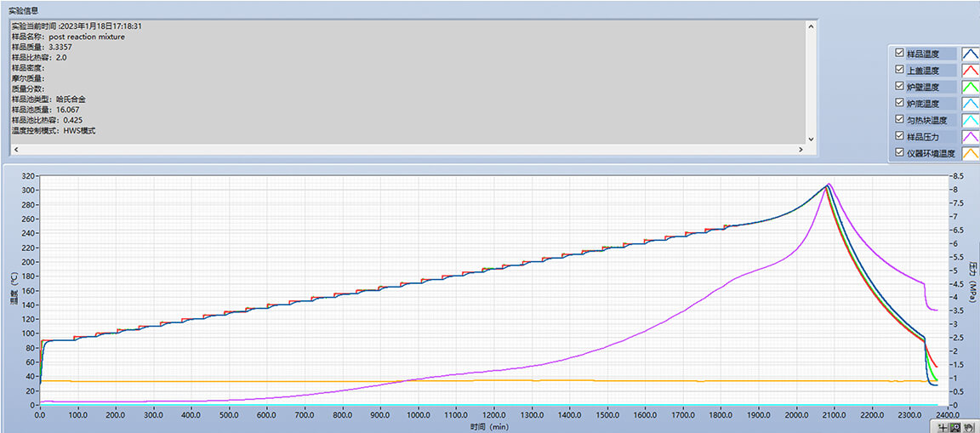980x433 pixels.
Task: Open the red 上盖温度 line style swatch
Action: click(x=970, y=70)
